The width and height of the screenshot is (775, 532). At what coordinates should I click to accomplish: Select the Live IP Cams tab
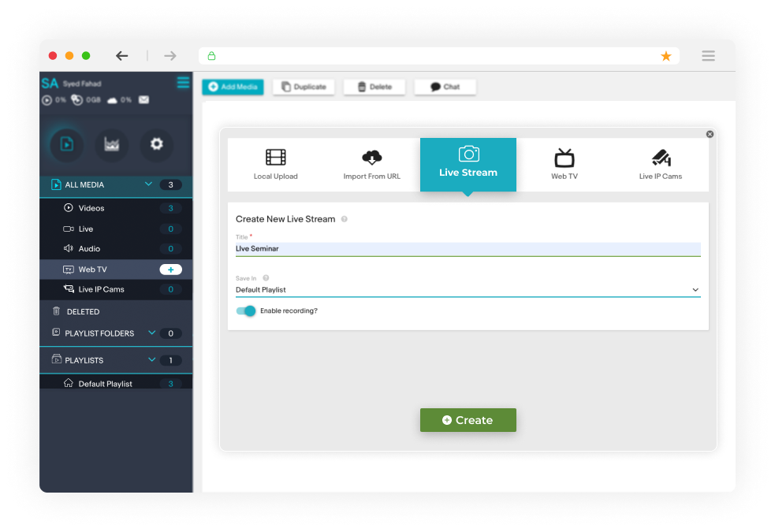(661, 165)
